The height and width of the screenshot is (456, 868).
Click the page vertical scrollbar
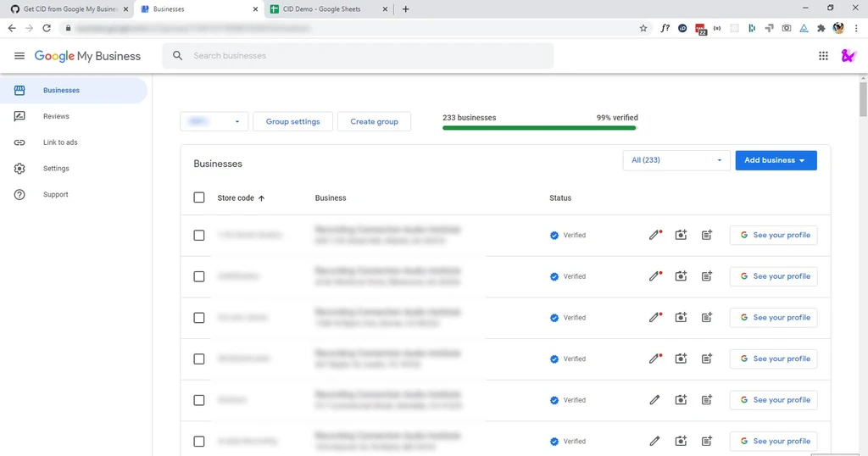(863, 100)
